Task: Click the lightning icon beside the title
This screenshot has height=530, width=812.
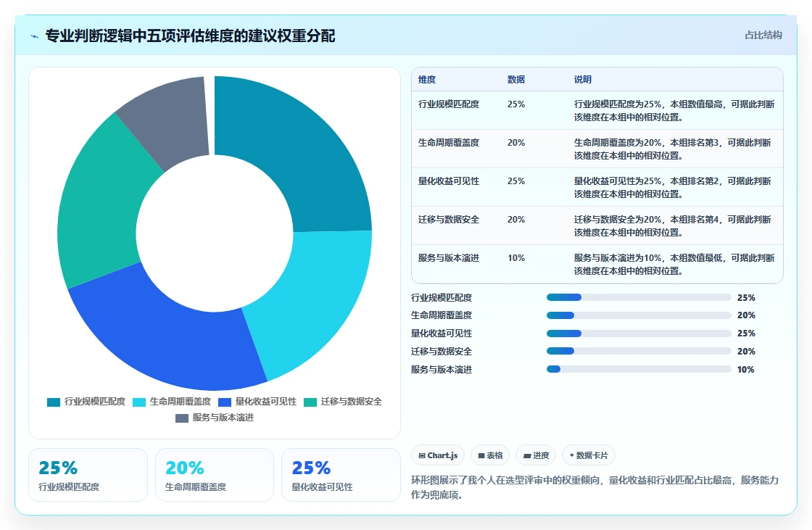Action: (x=34, y=36)
